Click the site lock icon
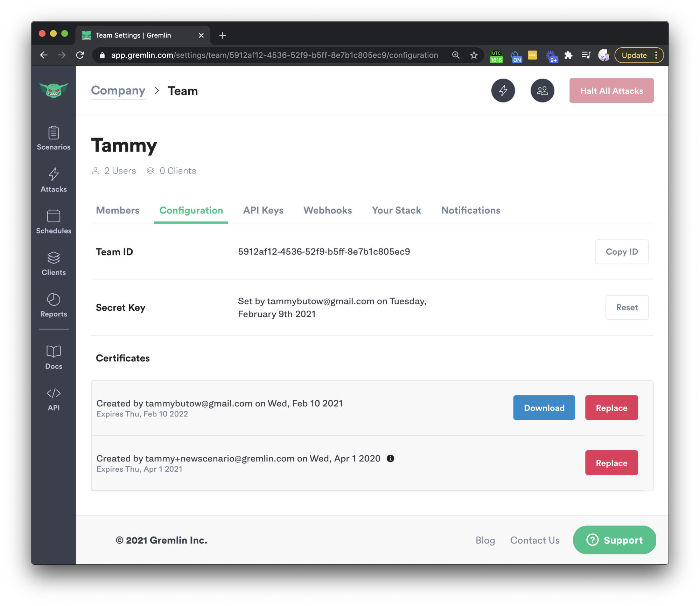Image resolution: width=700 pixels, height=606 pixels. coord(102,55)
